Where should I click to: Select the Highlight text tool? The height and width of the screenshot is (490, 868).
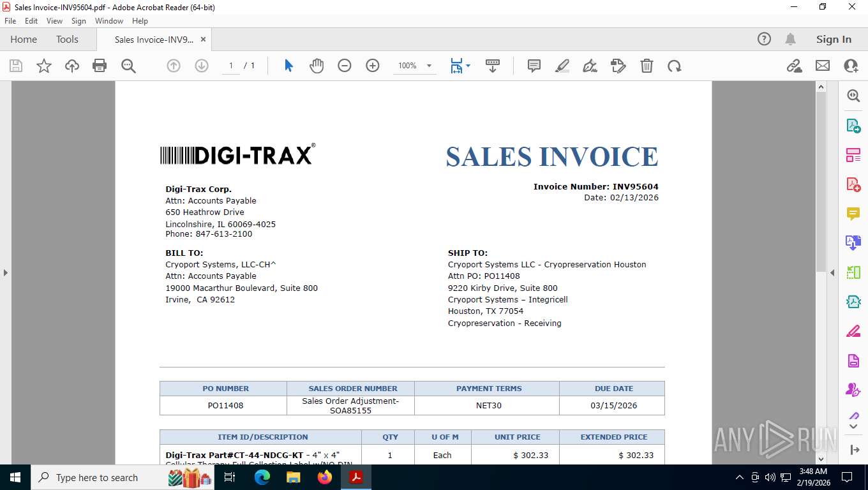[x=562, y=66]
